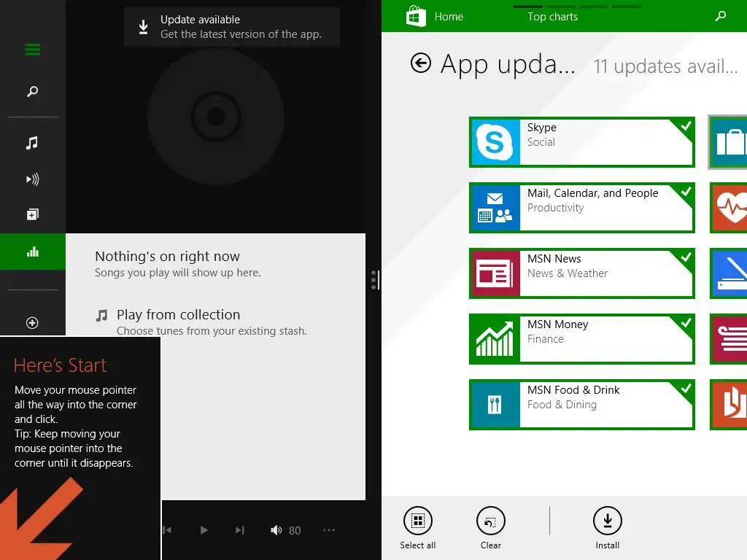This screenshot has height=560, width=747.
Task: Uncheck the MSN News update checkmark
Action: [686, 257]
